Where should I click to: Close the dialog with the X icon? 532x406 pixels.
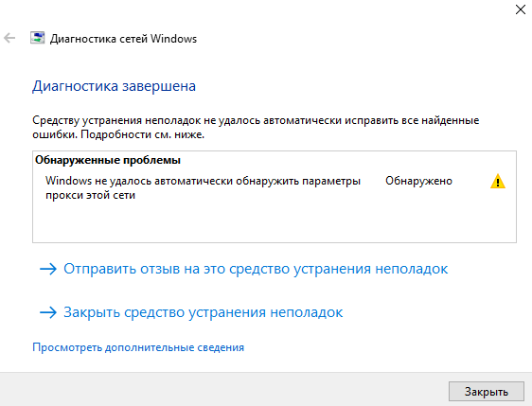[x=520, y=9]
